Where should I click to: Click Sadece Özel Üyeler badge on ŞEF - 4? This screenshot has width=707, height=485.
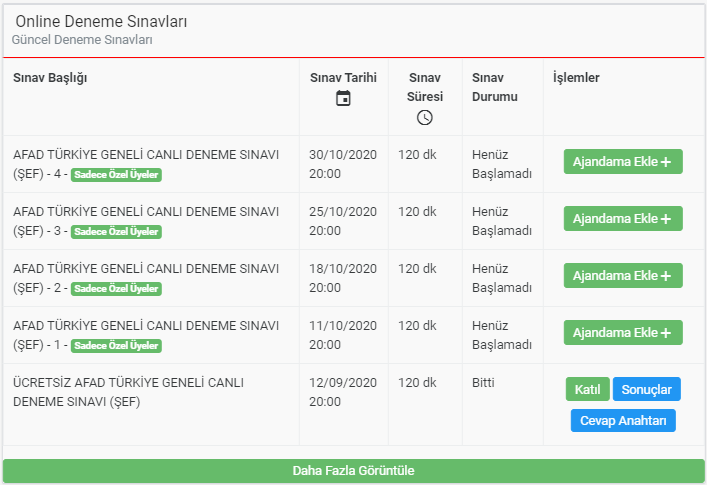[x=116, y=175]
